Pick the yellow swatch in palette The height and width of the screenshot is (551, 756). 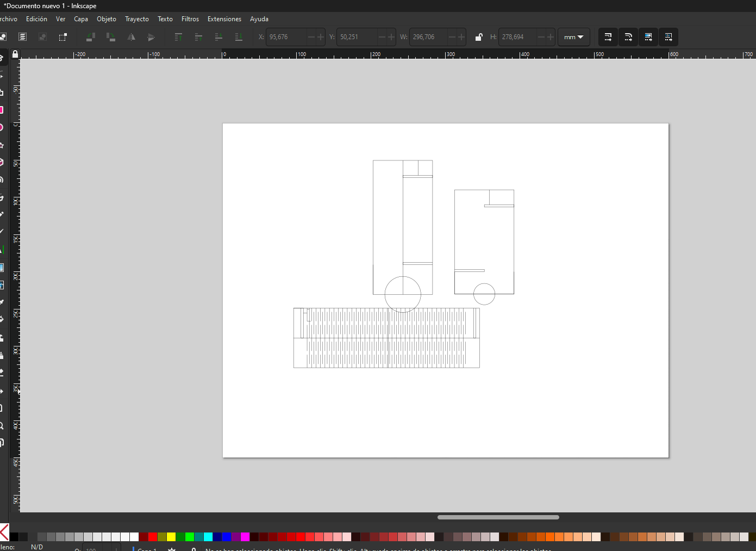tap(171, 537)
